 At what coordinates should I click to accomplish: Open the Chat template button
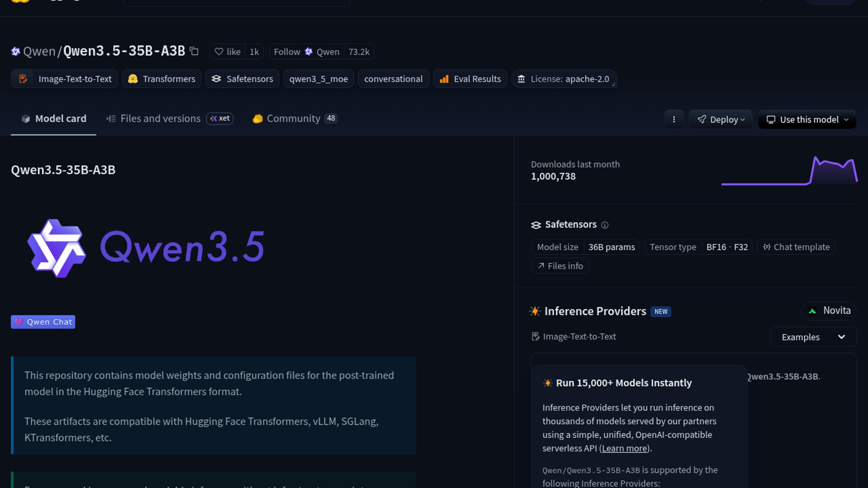click(x=796, y=247)
